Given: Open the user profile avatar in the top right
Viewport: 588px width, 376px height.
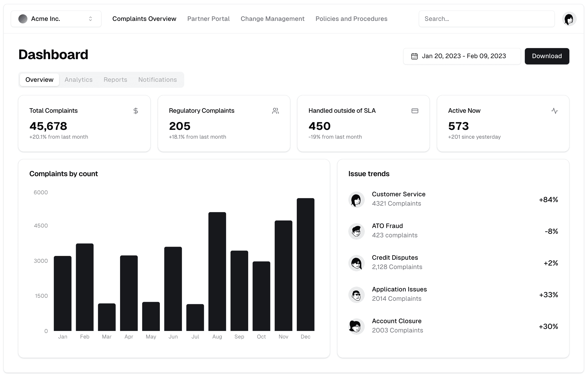Looking at the screenshot, I should [569, 19].
